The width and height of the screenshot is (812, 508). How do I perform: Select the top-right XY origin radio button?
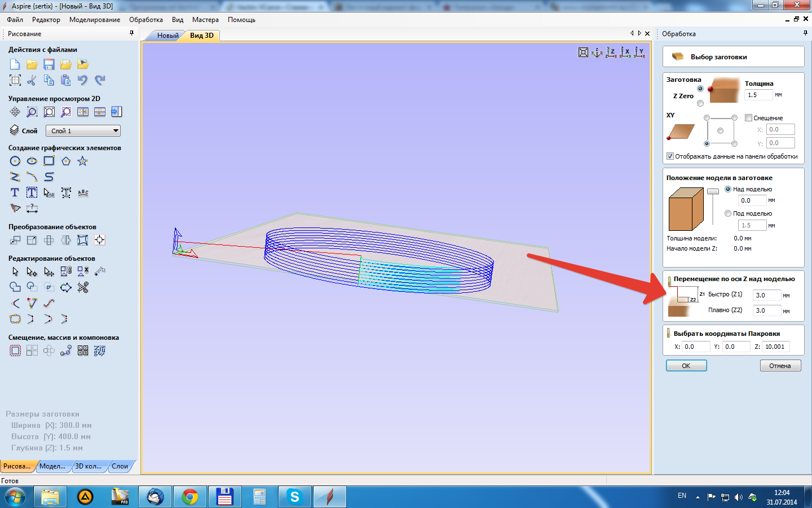pyautogui.click(x=734, y=117)
